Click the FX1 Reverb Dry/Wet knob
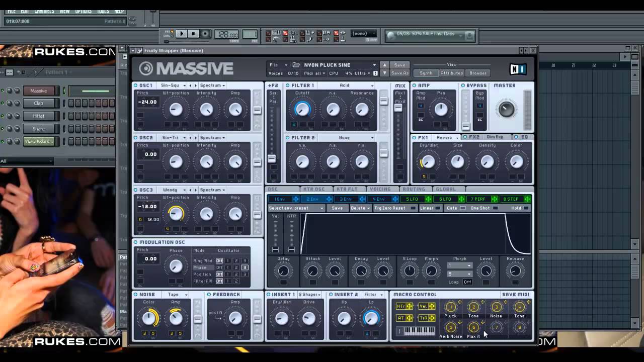The height and width of the screenshot is (362, 644). (428, 161)
